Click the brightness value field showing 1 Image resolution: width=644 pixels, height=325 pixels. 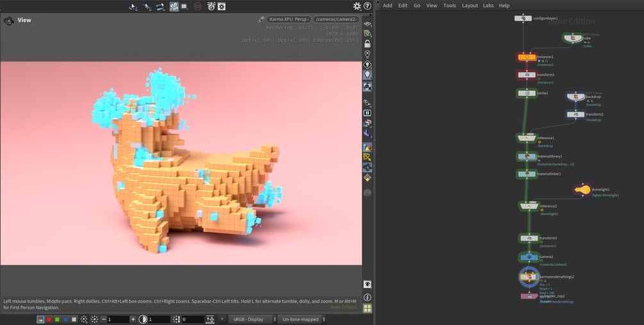(x=119, y=319)
